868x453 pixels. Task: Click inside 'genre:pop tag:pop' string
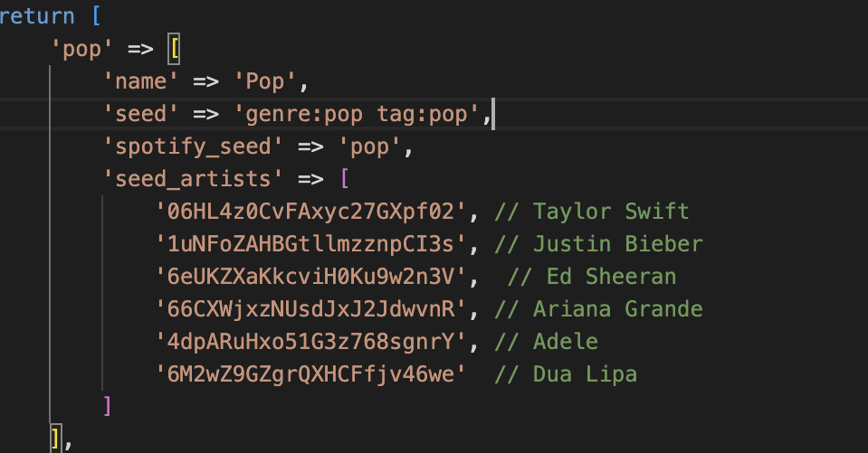(x=356, y=115)
